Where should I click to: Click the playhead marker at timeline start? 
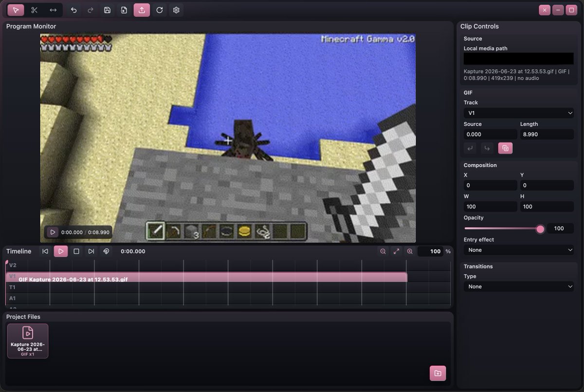(x=6, y=263)
